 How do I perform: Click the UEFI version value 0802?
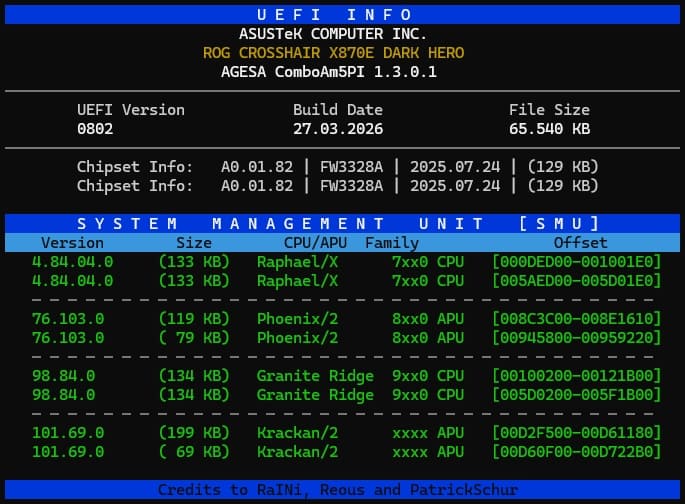coord(95,129)
